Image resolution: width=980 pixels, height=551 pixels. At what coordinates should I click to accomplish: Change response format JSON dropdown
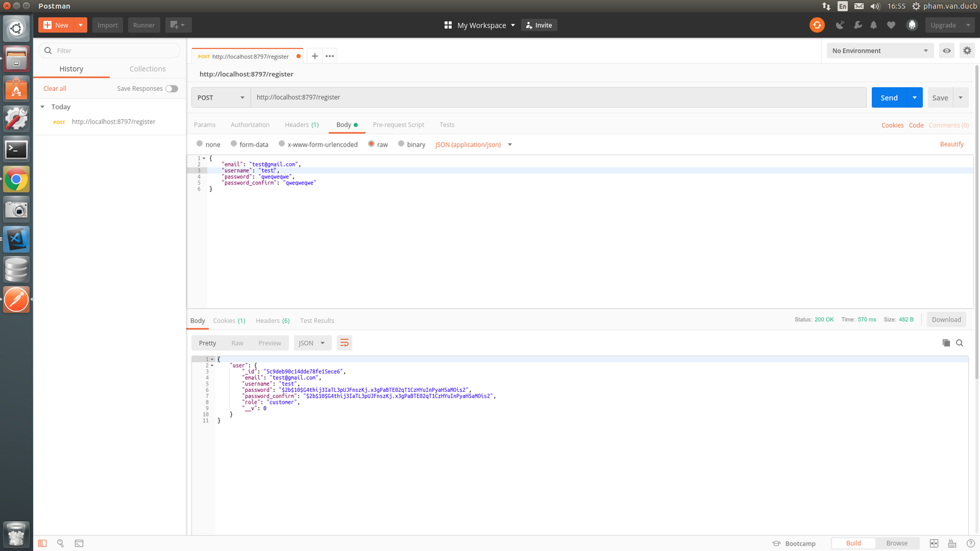pyautogui.click(x=312, y=343)
